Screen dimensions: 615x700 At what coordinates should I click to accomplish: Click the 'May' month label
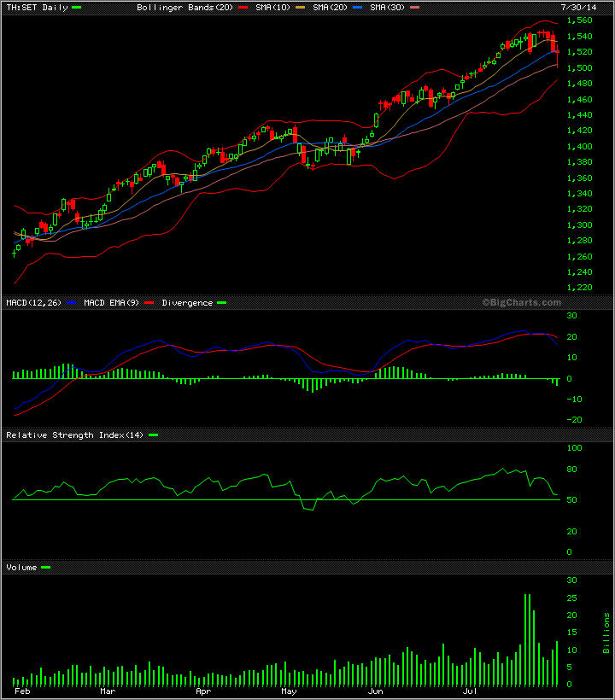(289, 691)
